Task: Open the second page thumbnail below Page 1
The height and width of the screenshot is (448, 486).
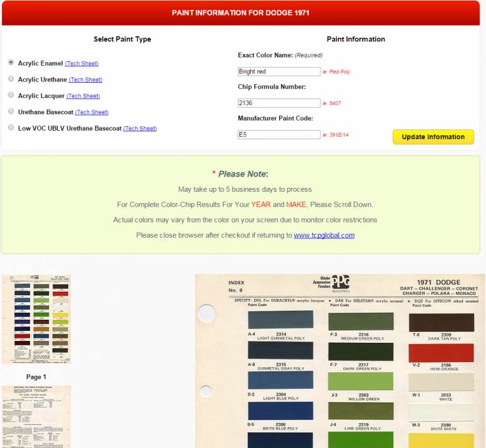Action: tap(36, 416)
